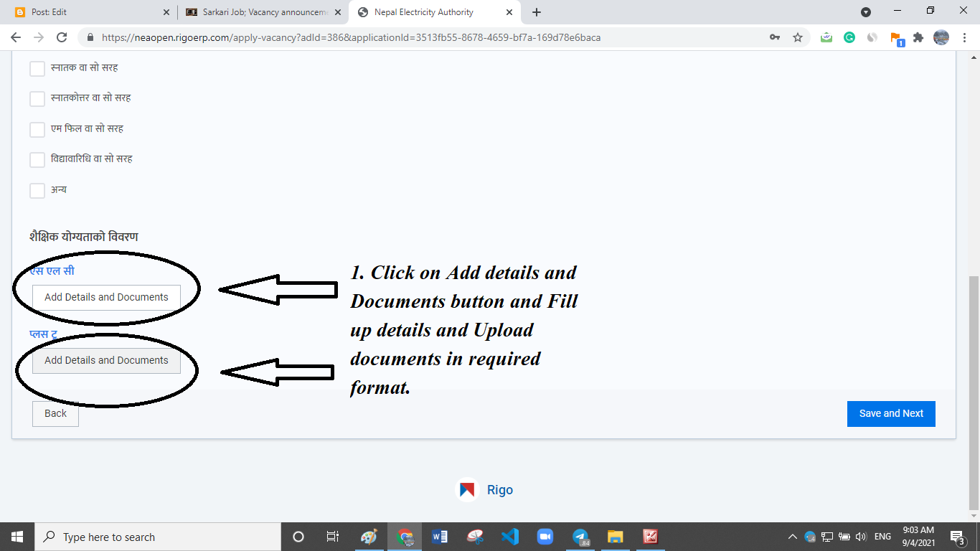This screenshot has height=551, width=980.
Task: Open the red app icon in taskbar
Action: tap(651, 537)
